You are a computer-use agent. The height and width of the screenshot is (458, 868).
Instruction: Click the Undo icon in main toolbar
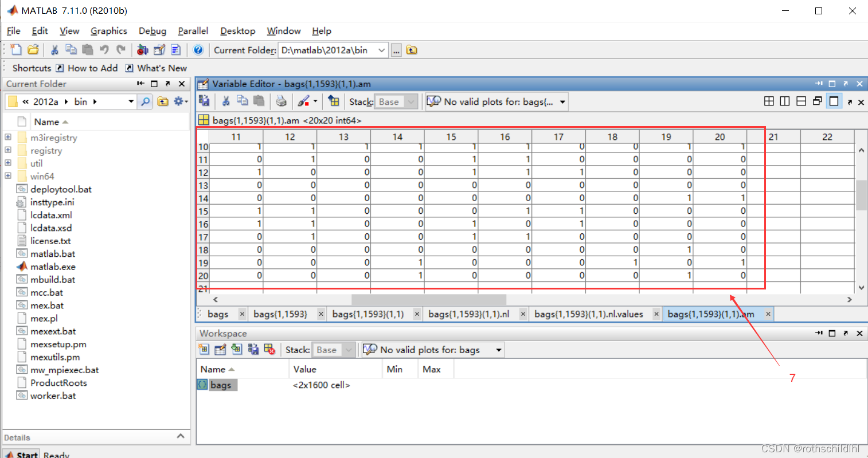[x=104, y=50]
